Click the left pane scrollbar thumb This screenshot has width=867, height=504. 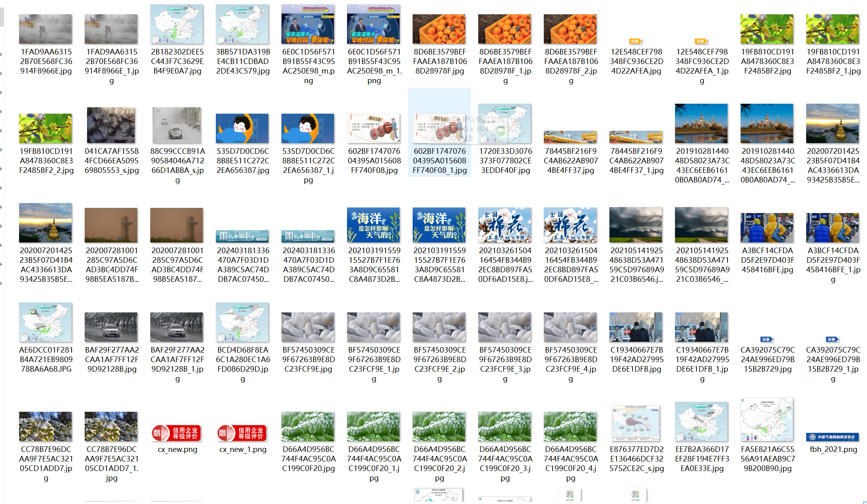pyautogui.click(x=2, y=17)
